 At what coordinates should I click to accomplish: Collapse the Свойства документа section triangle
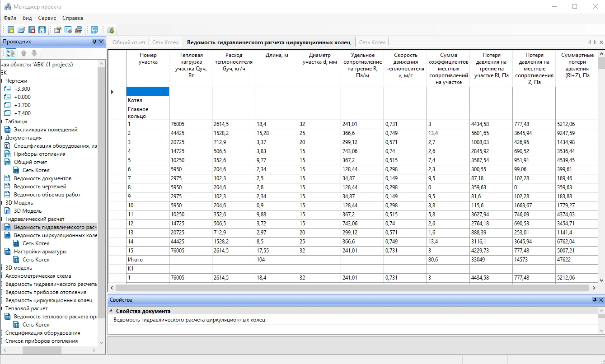click(x=111, y=311)
